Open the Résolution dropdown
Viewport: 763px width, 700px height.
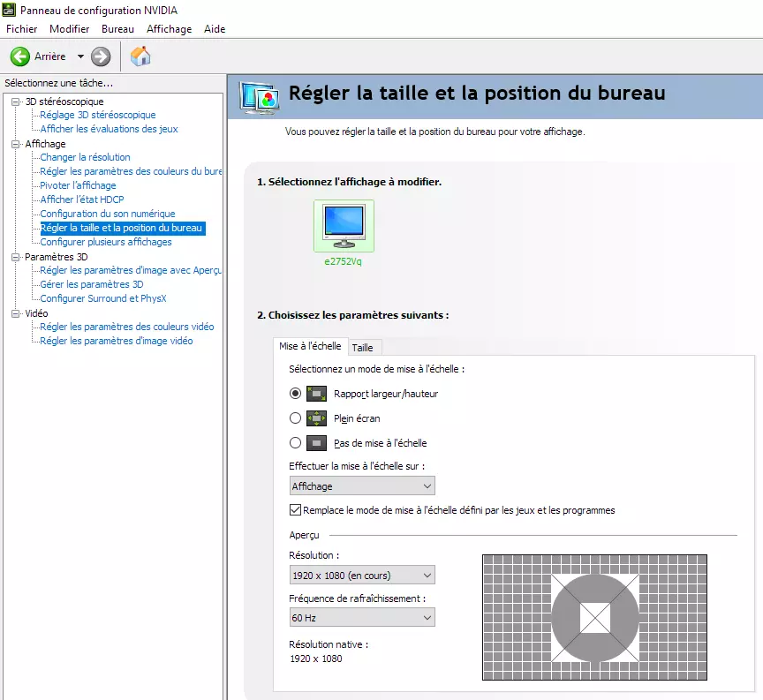(362, 576)
